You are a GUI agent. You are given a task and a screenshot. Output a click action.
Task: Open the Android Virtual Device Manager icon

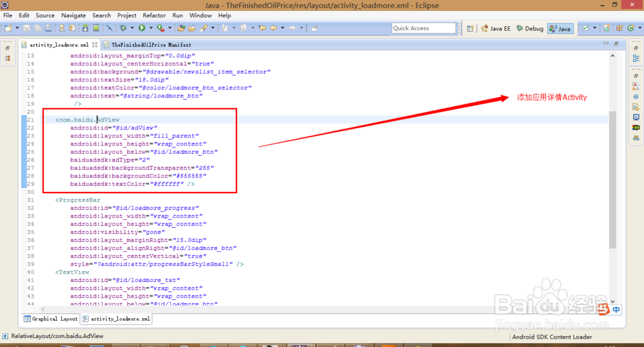coord(96,28)
